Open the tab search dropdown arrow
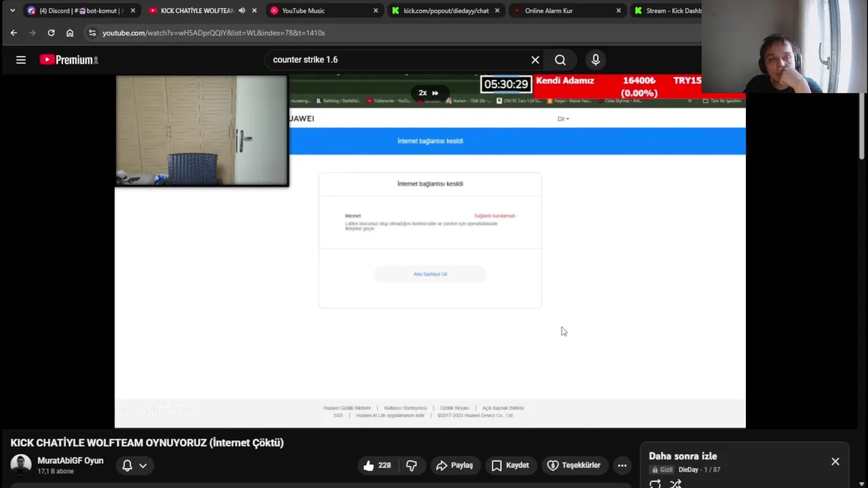The height and width of the screenshot is (488, 868). tap(12, 10)
